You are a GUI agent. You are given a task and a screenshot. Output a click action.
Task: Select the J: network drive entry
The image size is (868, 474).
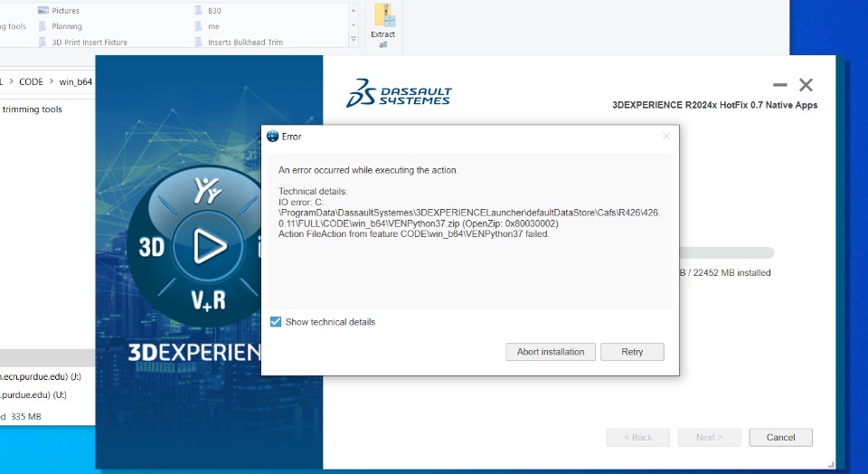click(x=41, y=376)
